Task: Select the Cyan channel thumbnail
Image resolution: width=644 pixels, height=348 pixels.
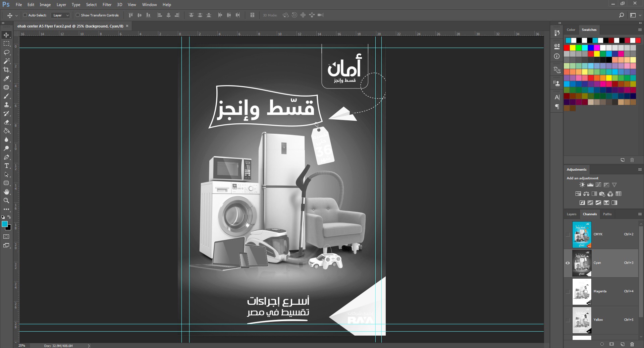Action: coord(582,263)
